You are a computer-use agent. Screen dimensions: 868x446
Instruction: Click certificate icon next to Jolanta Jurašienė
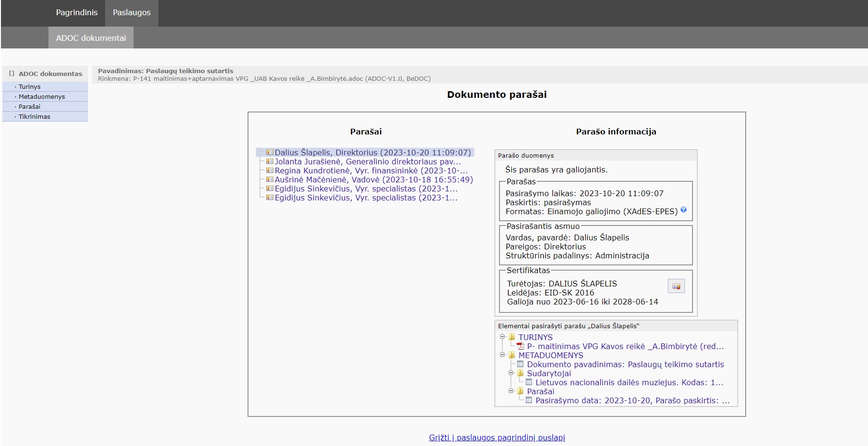(x=270, y=161)
